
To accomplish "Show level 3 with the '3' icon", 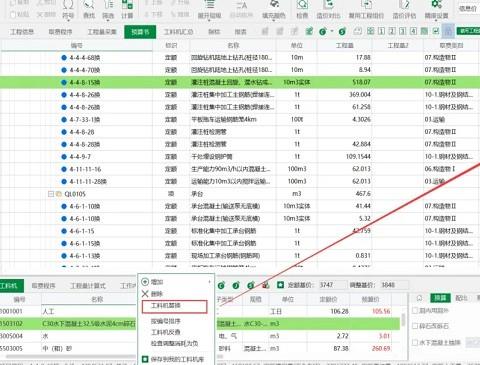I will tap(403, 31).
